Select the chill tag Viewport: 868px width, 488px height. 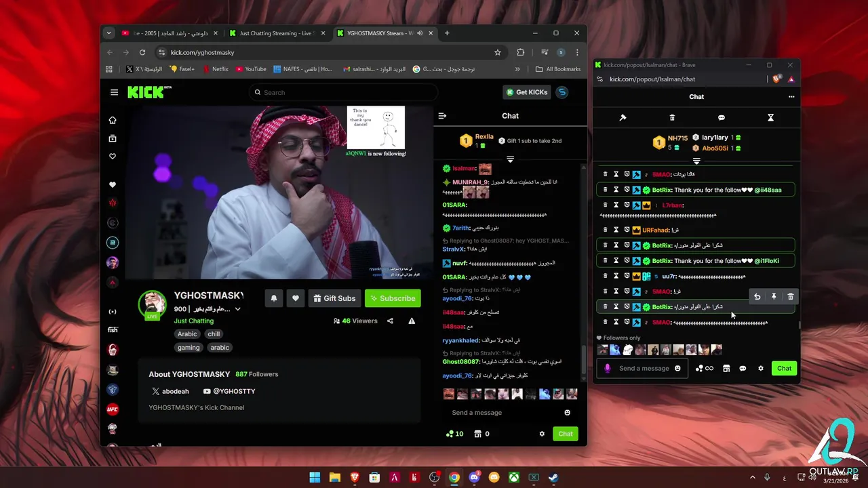pyautogui.click(x=214, y=334)
